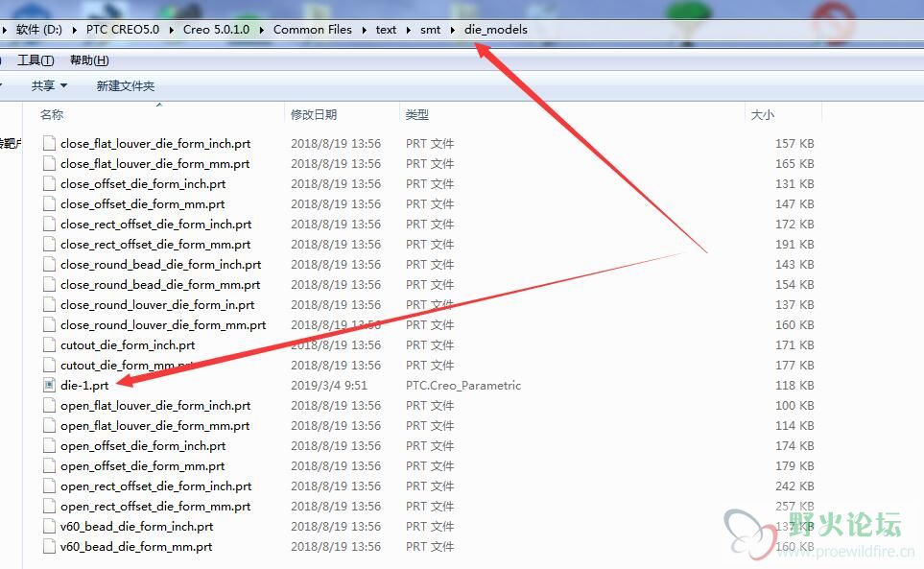Select file name open_rect_offset_die_form_mm.prt
Image resolution: width=924 pixels, height=569 pixels.
tap(155, 506)
